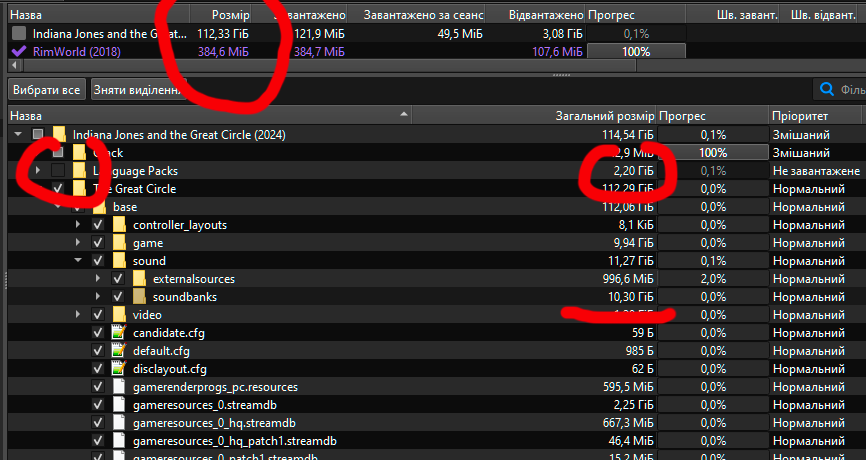Expand the externalsources folder

pyautogui.click(x=98, y=279)
